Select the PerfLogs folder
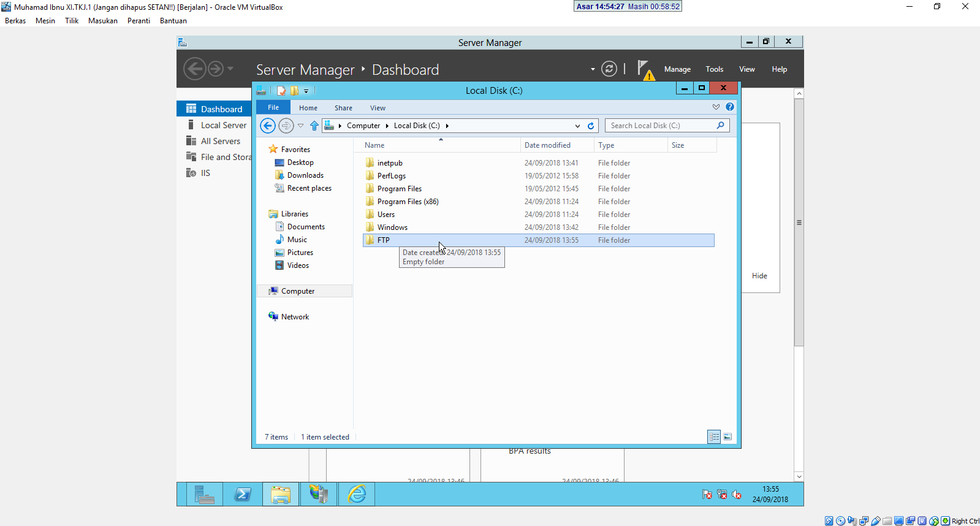The image size is (980, 526). click(392, 176)
